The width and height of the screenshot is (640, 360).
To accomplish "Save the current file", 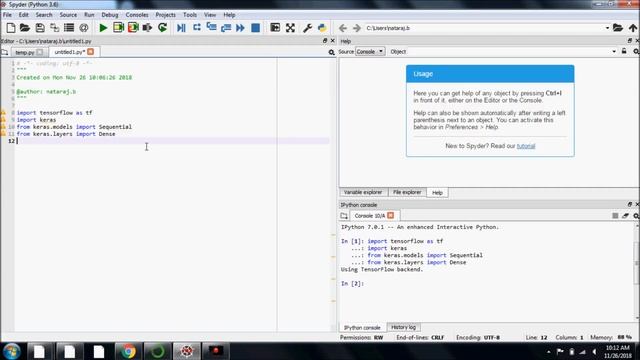I will pos(40,28).
